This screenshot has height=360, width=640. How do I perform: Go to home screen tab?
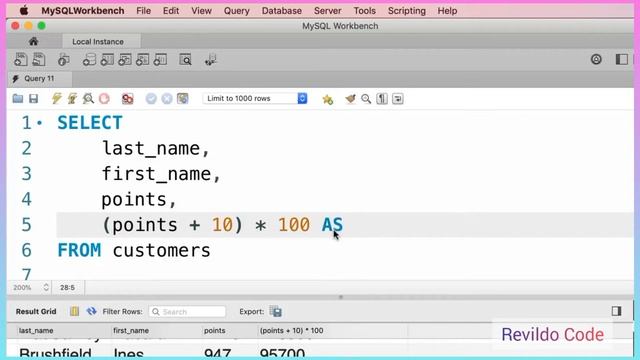click(x=33, y=41)
